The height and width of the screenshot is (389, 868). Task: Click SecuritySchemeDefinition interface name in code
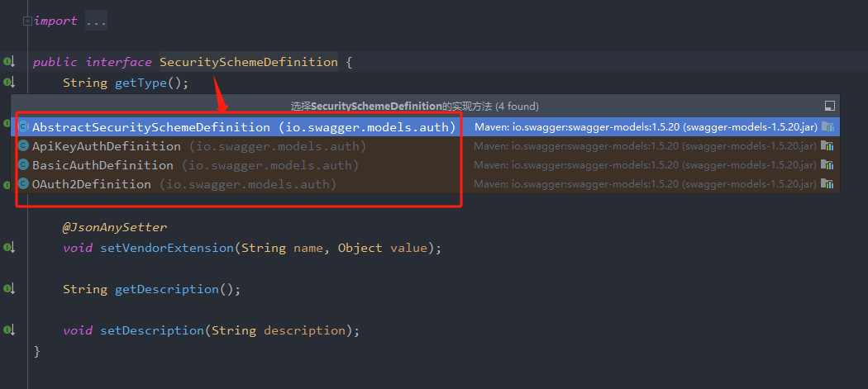tap(248, 62)
